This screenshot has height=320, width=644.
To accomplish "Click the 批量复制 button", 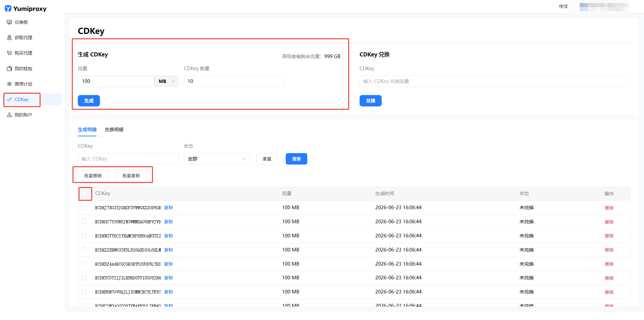I will coord(131,176).
